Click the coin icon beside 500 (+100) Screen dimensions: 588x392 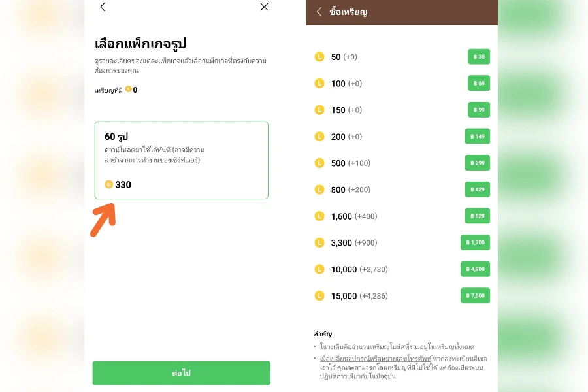point(319,163)
